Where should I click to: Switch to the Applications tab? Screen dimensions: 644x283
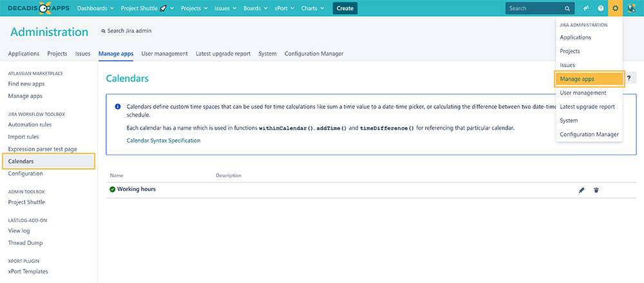point(24,54)
